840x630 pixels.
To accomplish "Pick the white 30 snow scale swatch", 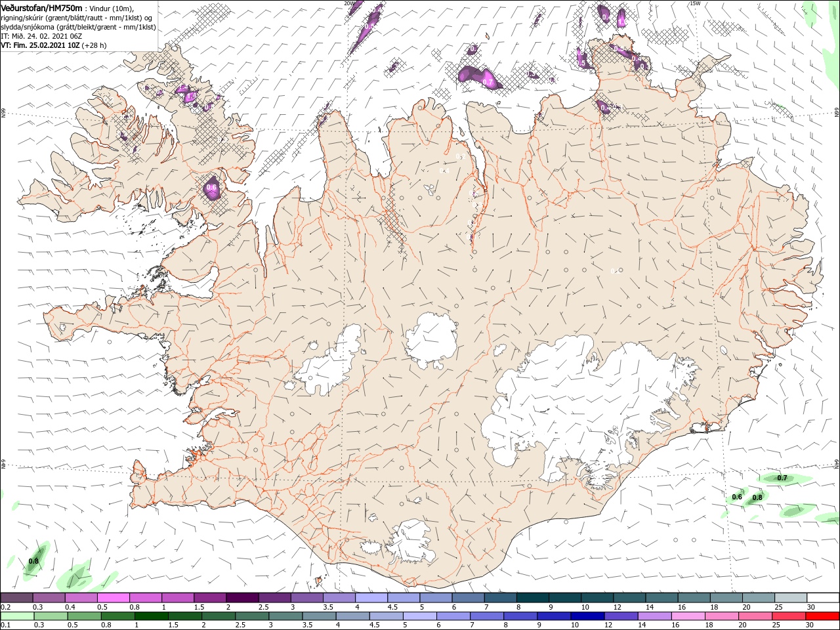I will pos(823,597).
